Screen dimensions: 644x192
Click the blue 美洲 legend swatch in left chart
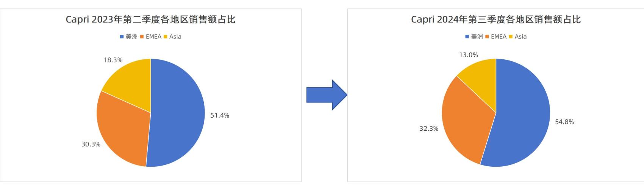click(x=122, y=37)
